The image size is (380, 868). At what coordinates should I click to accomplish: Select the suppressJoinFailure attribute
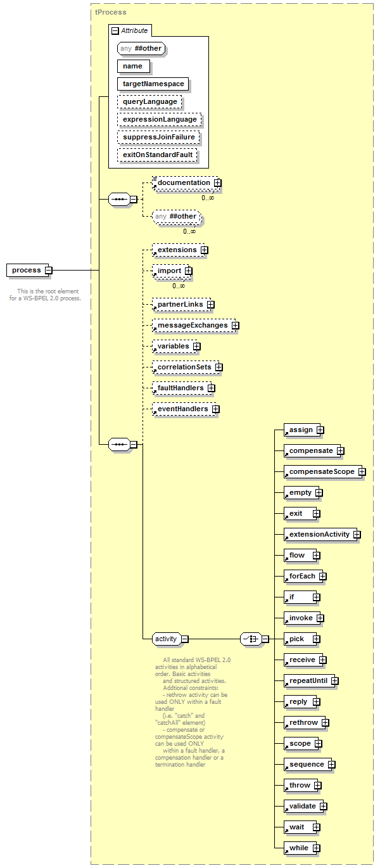click(159, 137)
